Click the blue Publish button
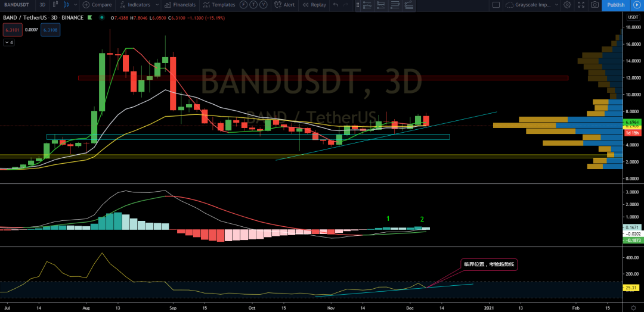The width and height of the screenshot is (644, 312). click(615, 5)
